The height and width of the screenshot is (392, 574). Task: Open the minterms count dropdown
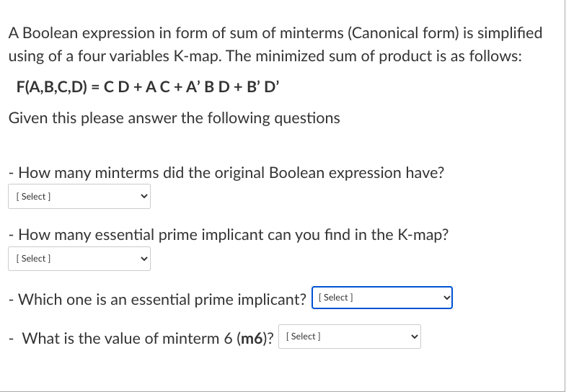click(x=79, y=197)
